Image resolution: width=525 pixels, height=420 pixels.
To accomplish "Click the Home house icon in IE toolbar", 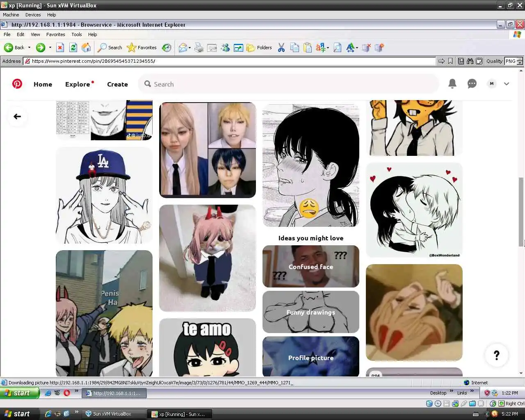I will [x=86, y=48].
